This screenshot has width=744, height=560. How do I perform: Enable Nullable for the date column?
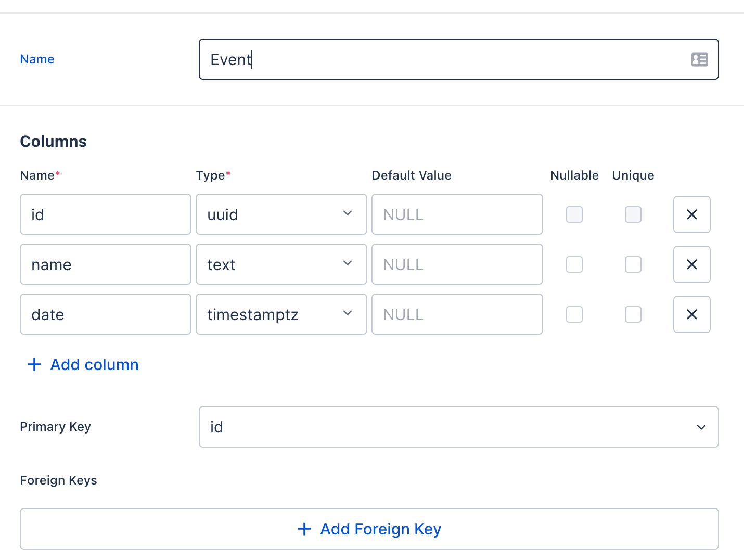click(x=574, y=314)
